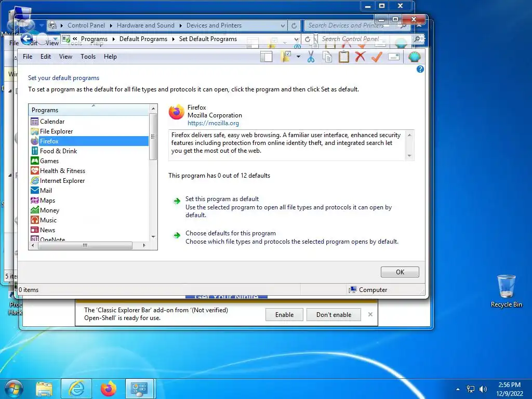Click the navigation pane toolbar icon

(x=267, y=57)
